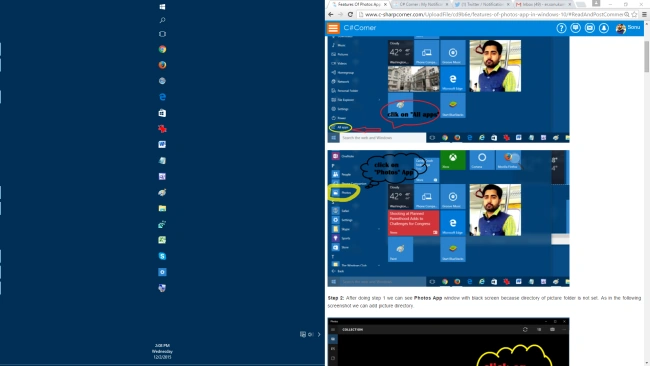Click the Chrome address bar URL
This screenshot has width=650, height=366.
pos(493,15)
